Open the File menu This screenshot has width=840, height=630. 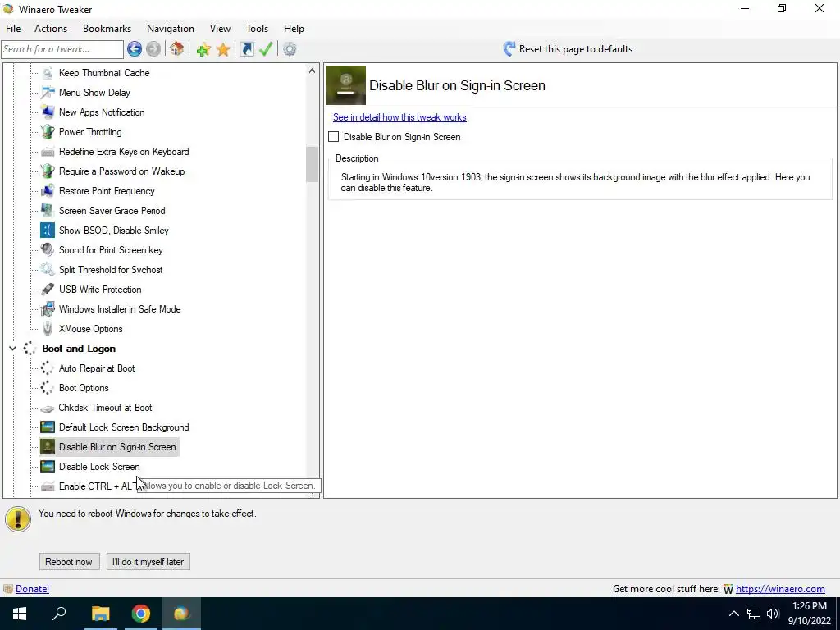[x=13, y=29]
